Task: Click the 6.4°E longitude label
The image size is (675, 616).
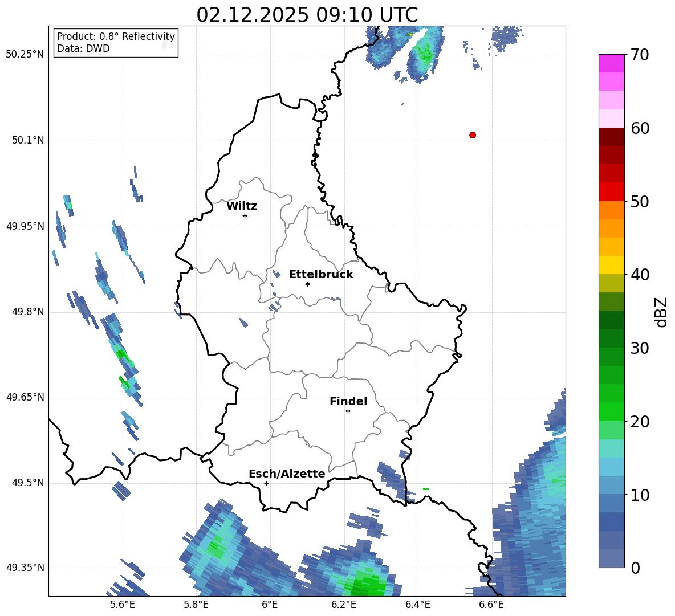Action: [x=417, y=605]
